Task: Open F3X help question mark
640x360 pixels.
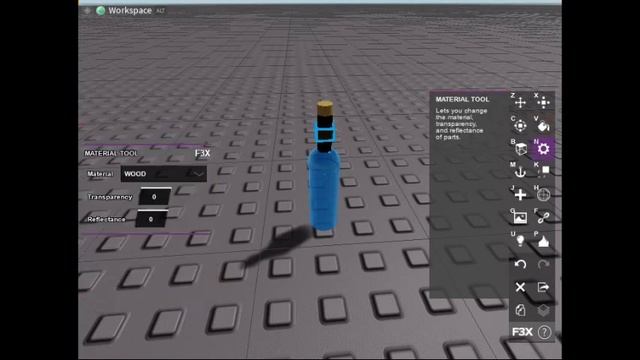Action: (544, 332)
